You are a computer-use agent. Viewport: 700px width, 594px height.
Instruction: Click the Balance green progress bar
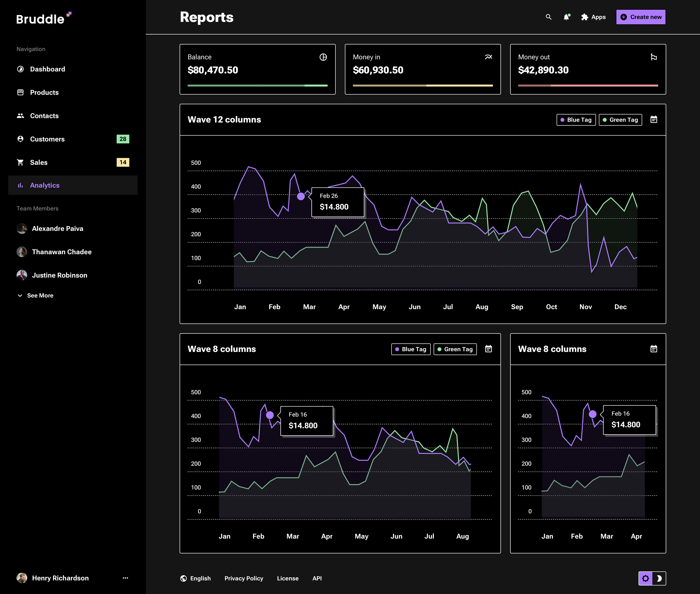coord(257,86)
